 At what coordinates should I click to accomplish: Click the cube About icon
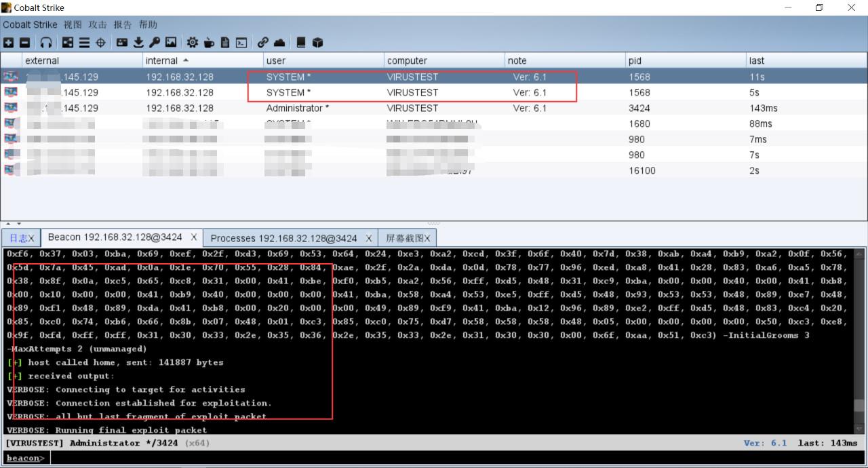click(317, 43)
